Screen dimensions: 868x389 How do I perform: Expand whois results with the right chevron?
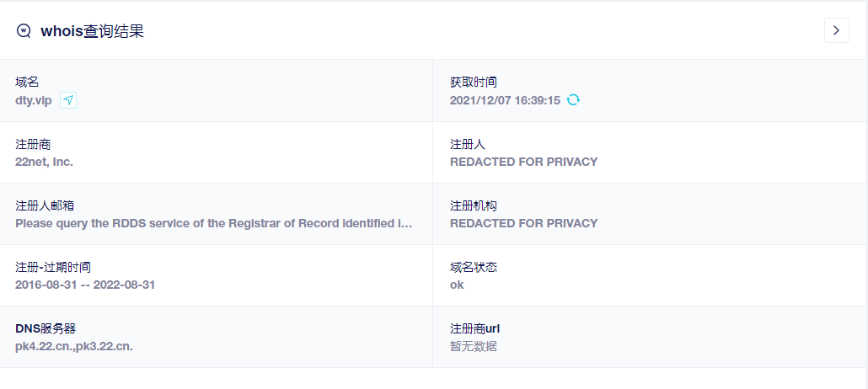tap(836, 30)
